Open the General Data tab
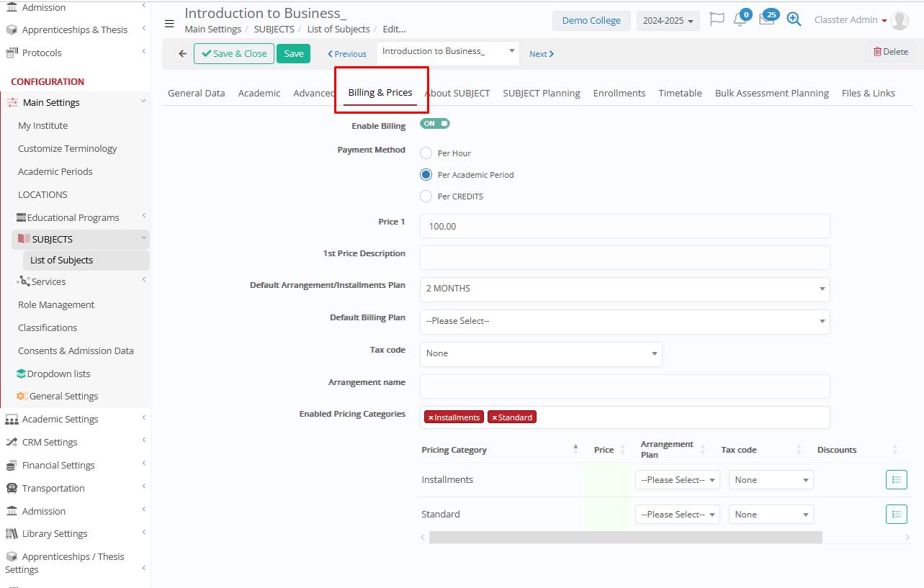The width and height of the screenshot is (924, 588). click(196, 93)
